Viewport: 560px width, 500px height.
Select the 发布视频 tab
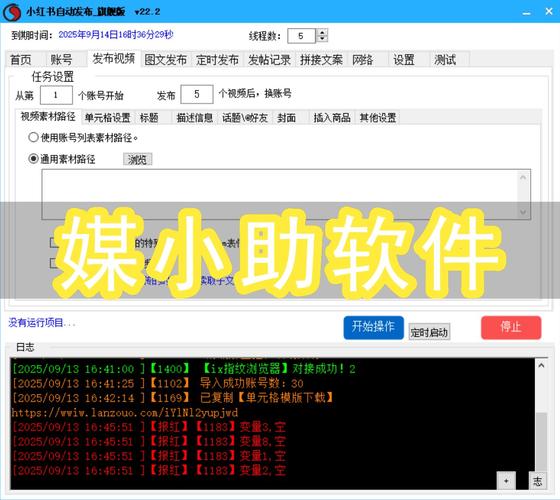(x=114, y=59)
